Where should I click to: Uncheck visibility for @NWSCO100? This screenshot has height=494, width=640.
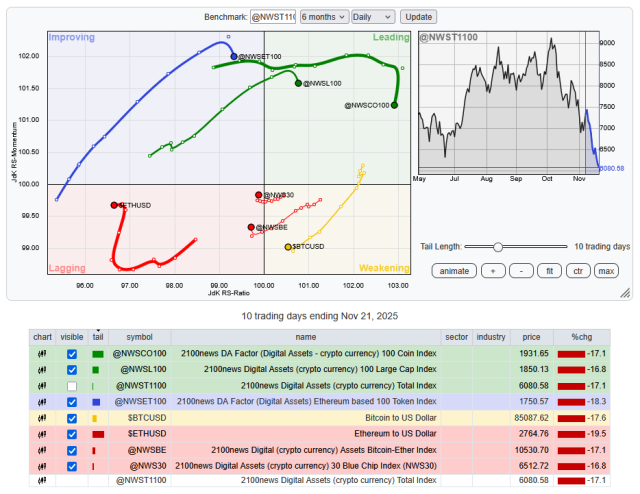point(71,354)
